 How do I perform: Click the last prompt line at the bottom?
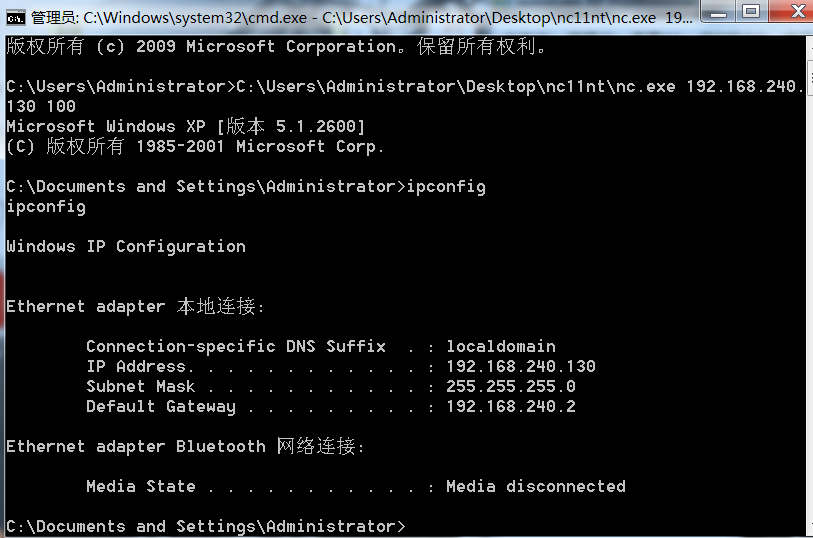[206, 526]
